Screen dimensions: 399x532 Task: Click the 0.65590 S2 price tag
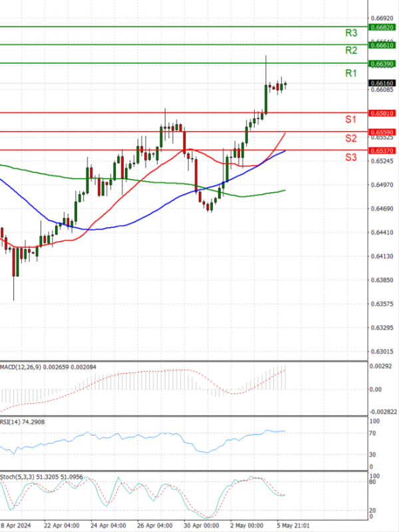[x=382, y=133]
